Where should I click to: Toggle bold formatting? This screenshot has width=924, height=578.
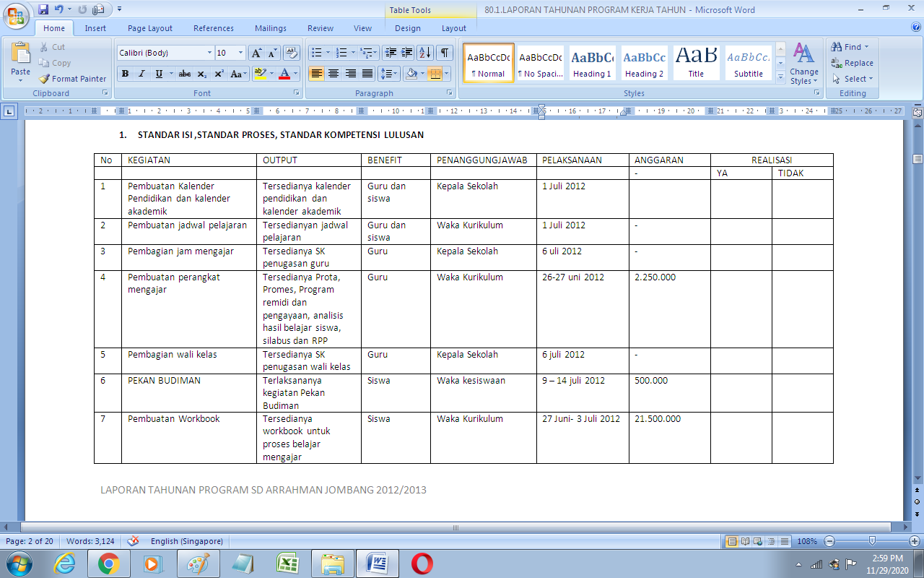click(x=125, y=74)
